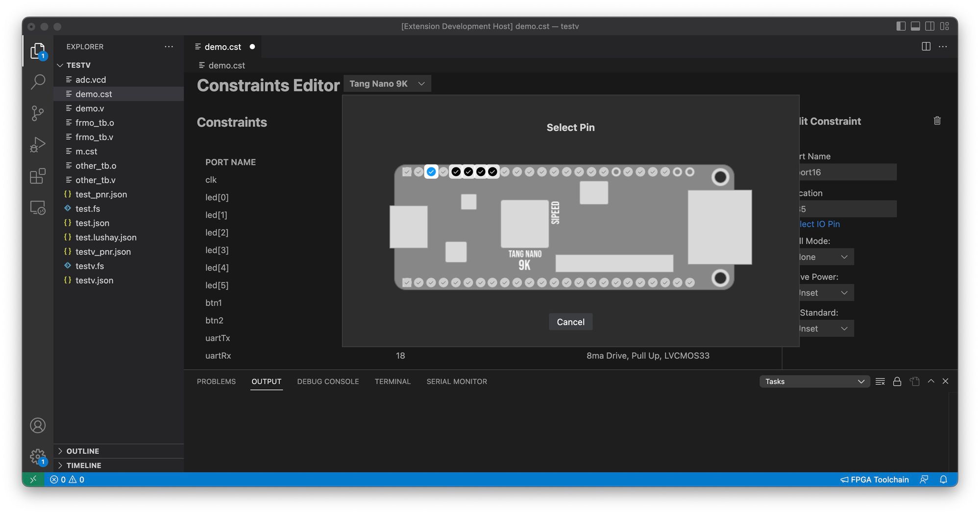Toggle the output auto-scroll lock
The image size is (980, 514).
point(897,381)
